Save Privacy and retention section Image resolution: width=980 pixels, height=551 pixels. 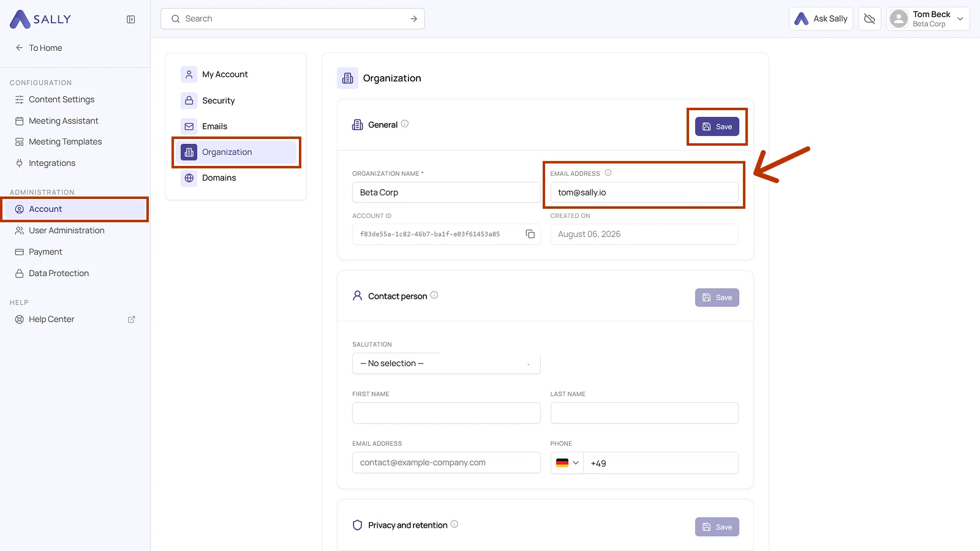[x=717, y=527]
